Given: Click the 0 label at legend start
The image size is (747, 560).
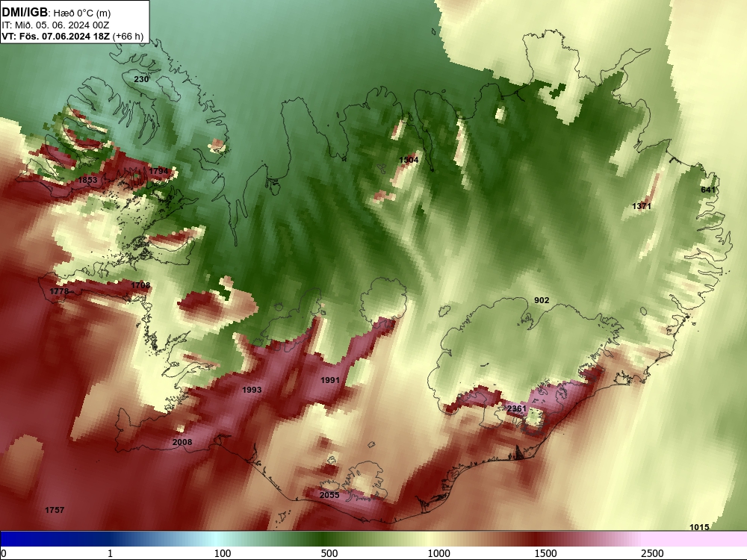Looking at the screenshot, I should (4, 553).
